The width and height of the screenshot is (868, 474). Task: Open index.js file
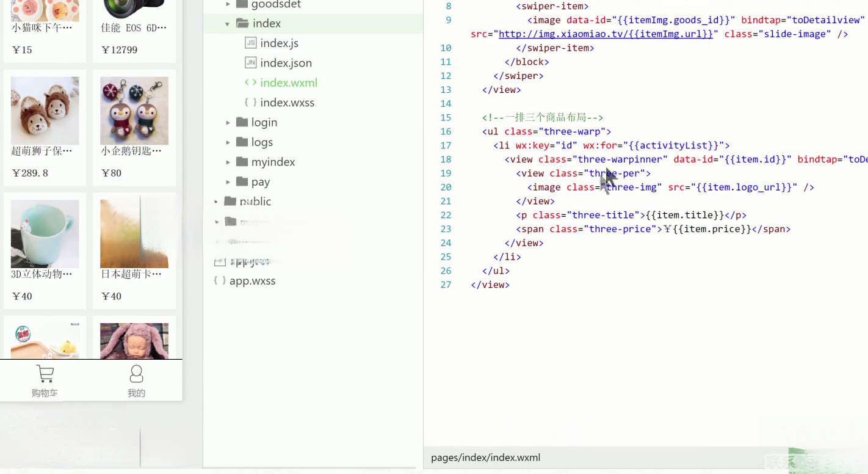click(x=279, y=43)
